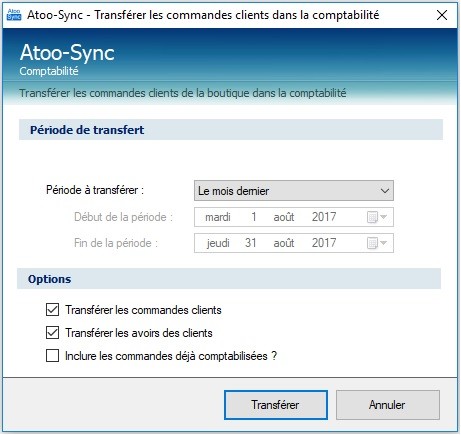Click the month août in start date field
The height and width of the screenshot is (435, 461).
(x=284, y=217)
